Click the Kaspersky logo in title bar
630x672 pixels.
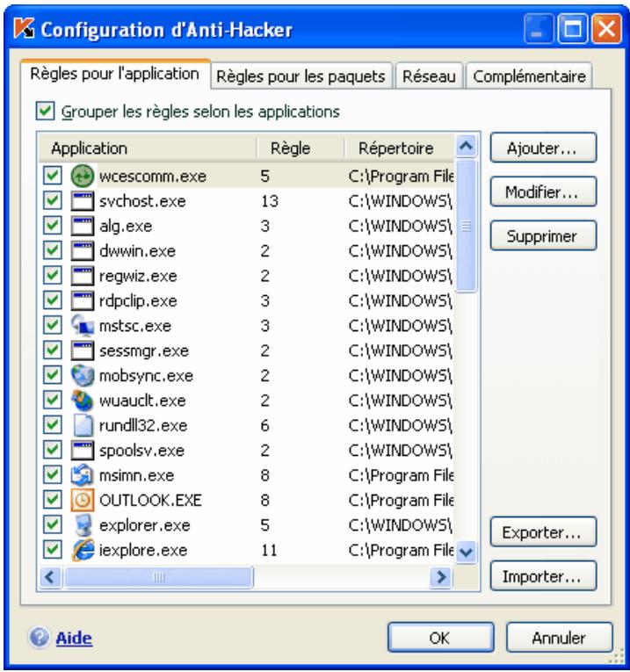pos(24,28)
